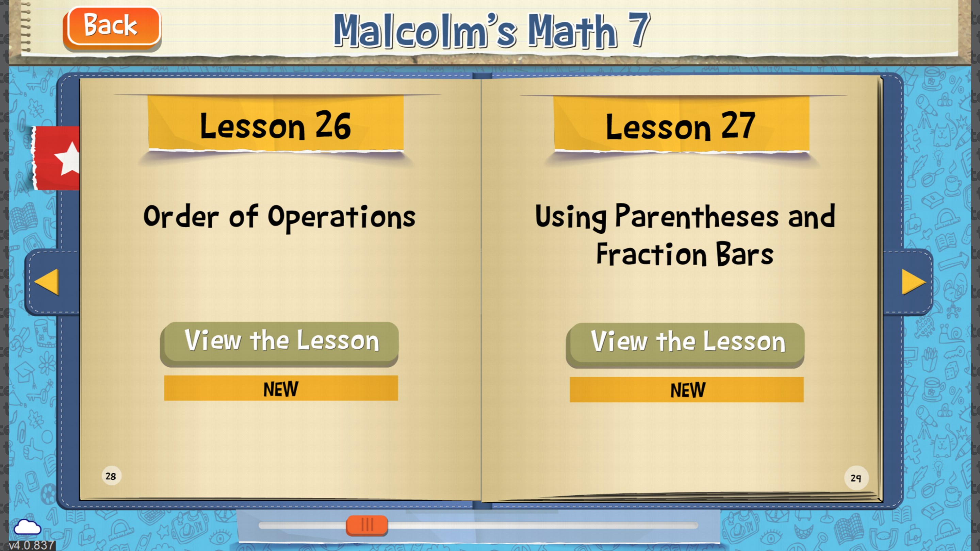This screenshot has height=551, width=980.
Task: Click page number 28 indicator
Action: click(x=110, y=475)
